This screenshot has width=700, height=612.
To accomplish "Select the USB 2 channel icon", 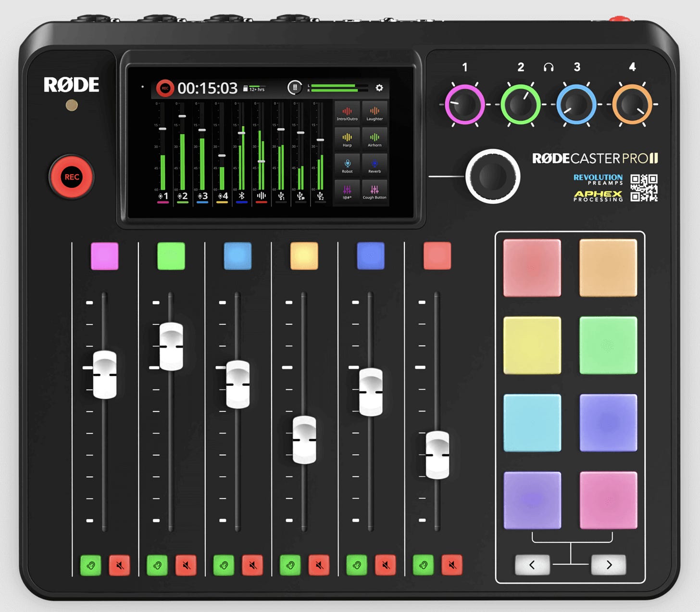I will coord(320,196).
